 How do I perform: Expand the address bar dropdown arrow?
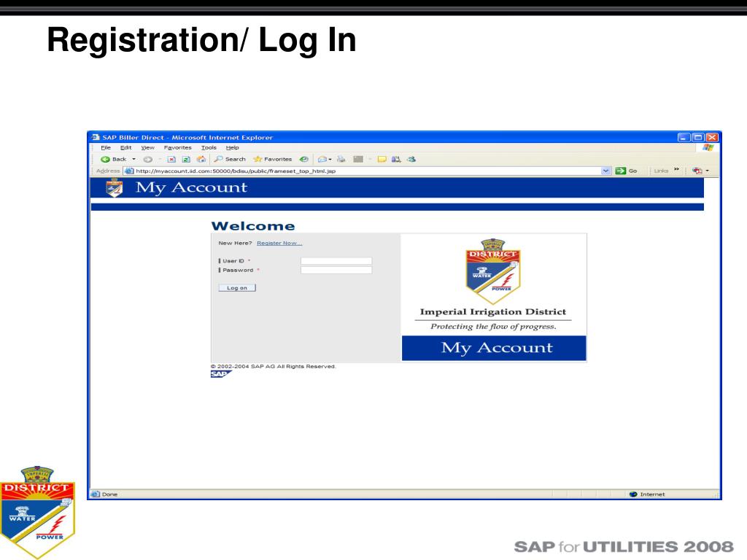605,171
